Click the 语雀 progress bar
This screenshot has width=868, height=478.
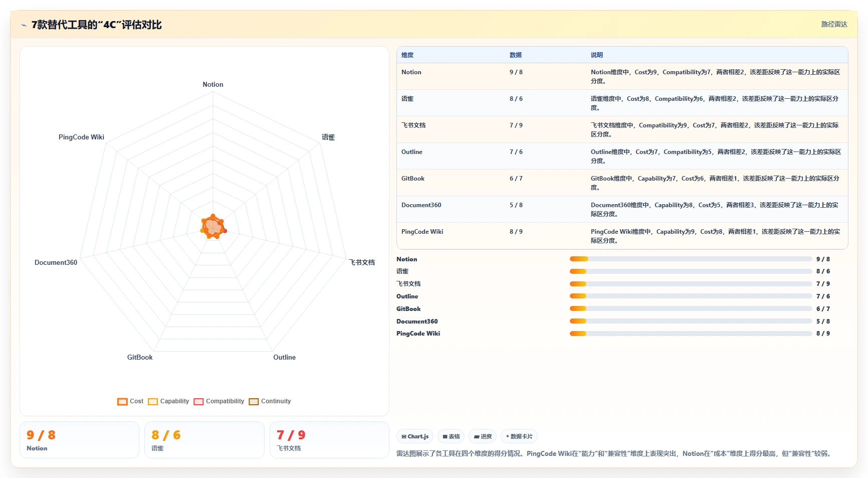coord(691,271)
